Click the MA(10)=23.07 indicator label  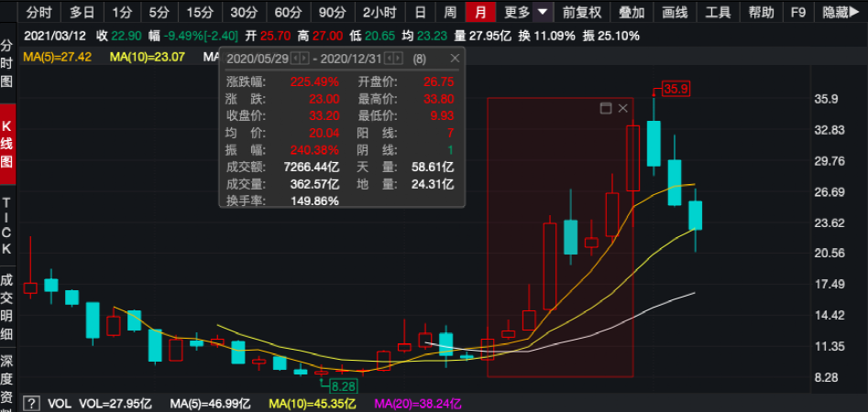click(x=147, y=57)
